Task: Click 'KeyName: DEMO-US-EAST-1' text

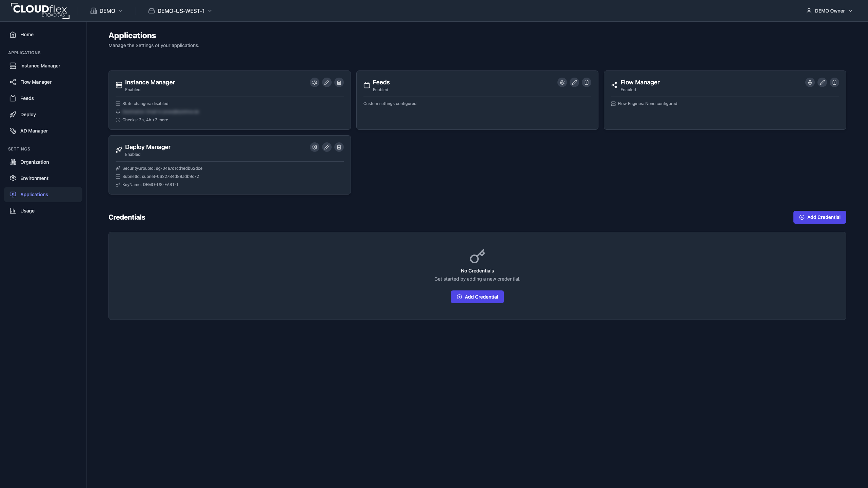Action: coord(150,185)
